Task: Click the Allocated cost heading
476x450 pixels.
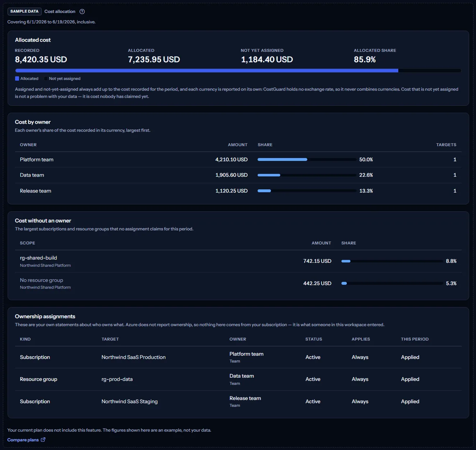Action: [33, 40]
